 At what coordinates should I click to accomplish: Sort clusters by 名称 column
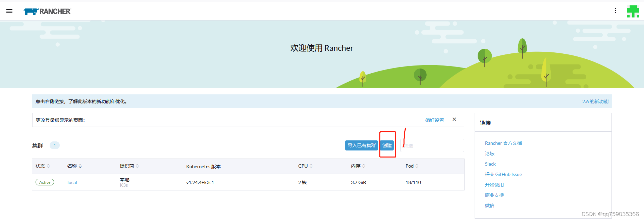point(74,166)
